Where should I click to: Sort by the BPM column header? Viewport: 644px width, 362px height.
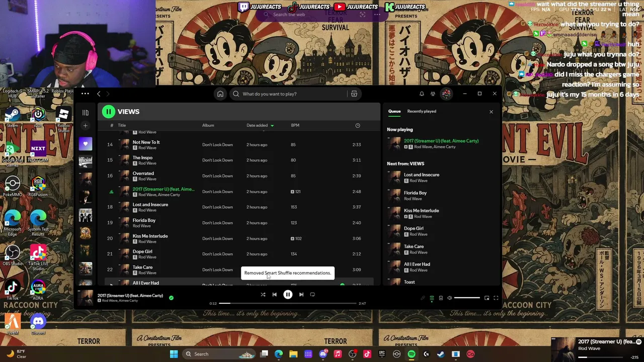click(295, 125)
